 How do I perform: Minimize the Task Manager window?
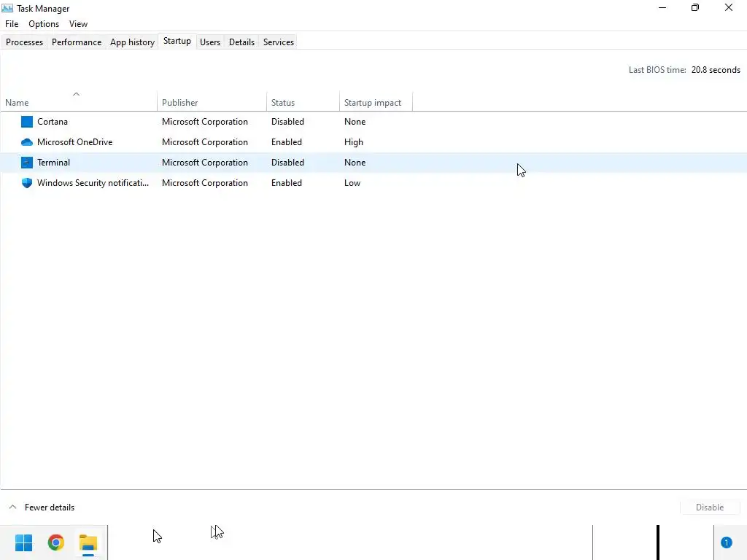662,7
